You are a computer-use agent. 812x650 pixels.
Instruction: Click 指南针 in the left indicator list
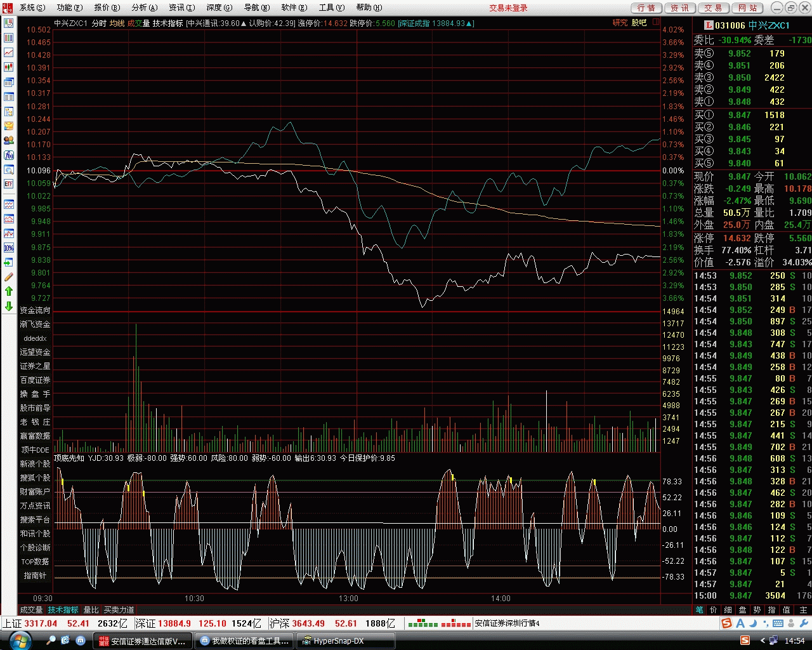(35, 576)
